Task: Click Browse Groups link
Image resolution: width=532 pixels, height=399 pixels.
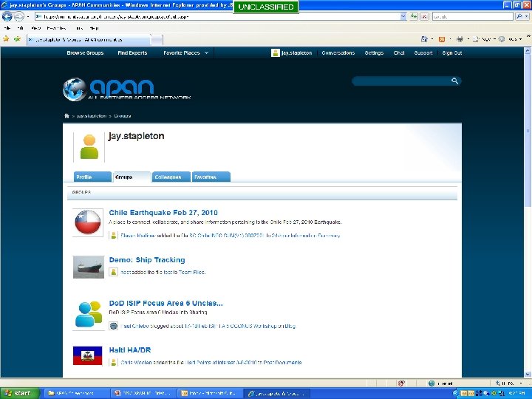Action: 85,52
